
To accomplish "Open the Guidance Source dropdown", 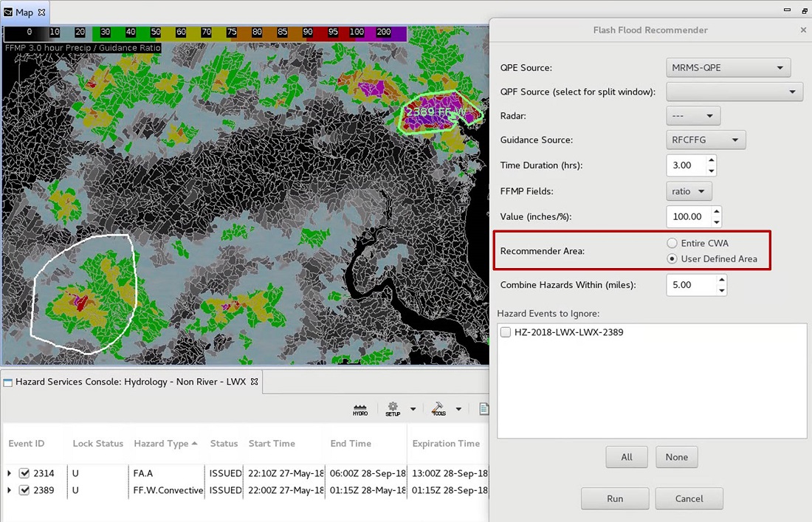I will 706,140.
